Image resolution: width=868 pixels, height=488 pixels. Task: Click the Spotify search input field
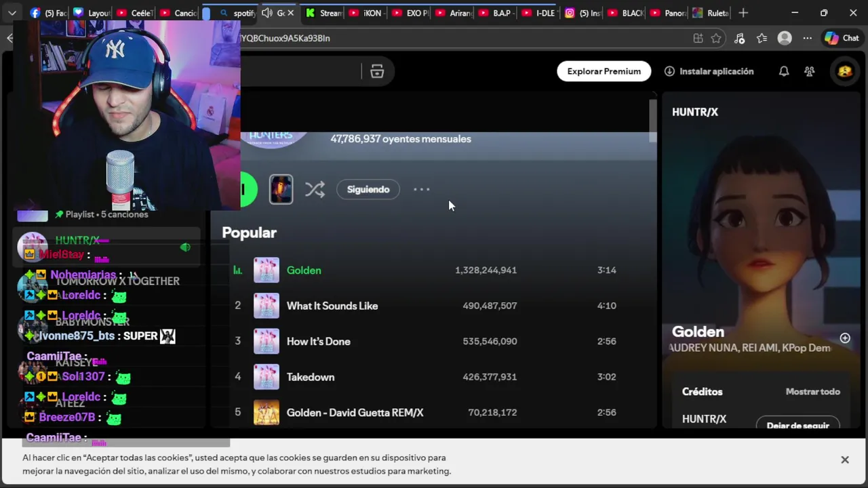point(300,71)
